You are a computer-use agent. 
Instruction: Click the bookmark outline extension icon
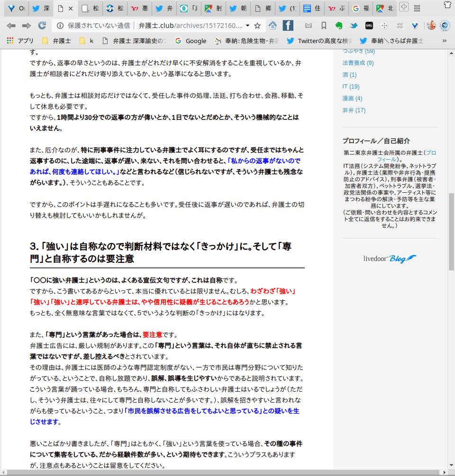tap(324, 26)
